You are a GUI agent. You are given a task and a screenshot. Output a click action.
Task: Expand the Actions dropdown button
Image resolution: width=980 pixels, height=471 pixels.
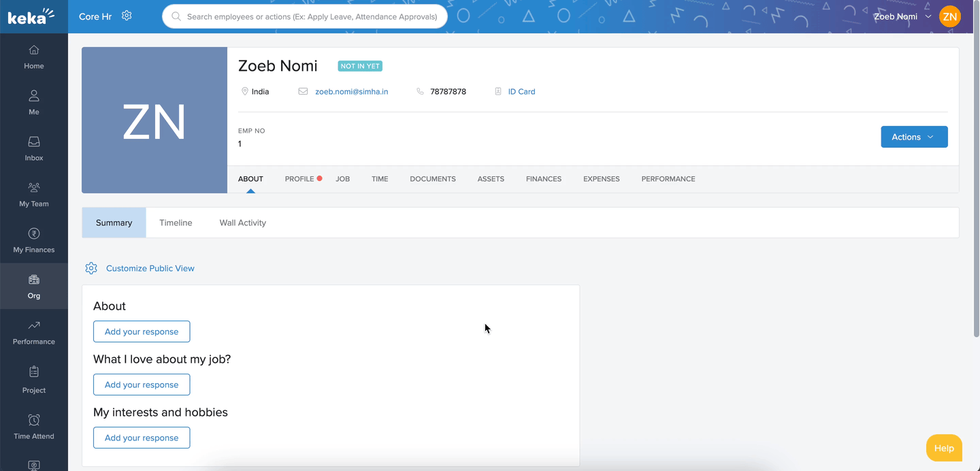tap(913, 137)
